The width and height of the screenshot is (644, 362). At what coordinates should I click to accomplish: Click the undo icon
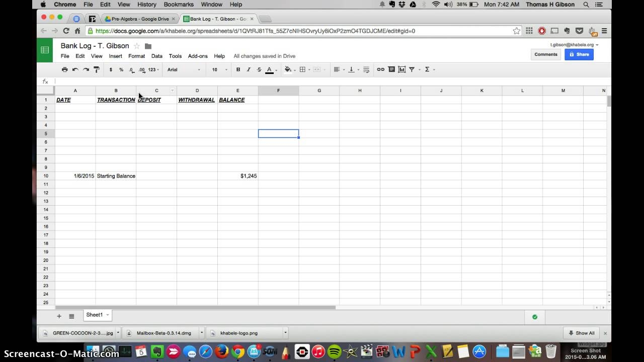pyautogui.click(x=75, y=69)
